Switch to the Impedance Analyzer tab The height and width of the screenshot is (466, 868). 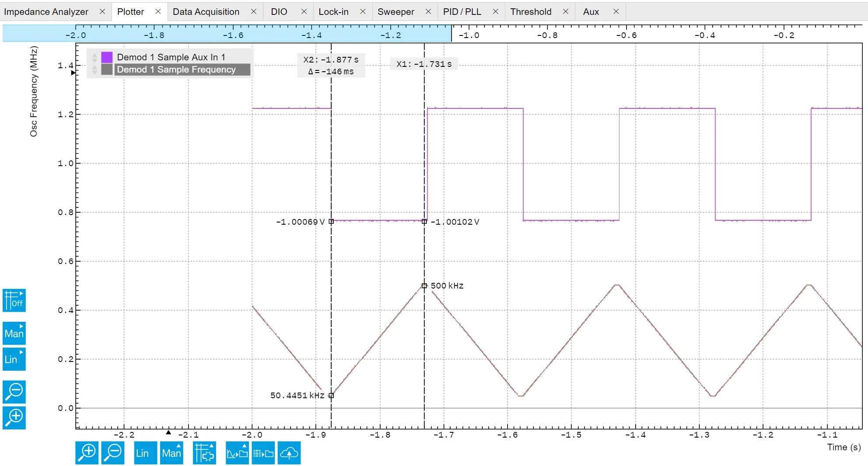46,12
